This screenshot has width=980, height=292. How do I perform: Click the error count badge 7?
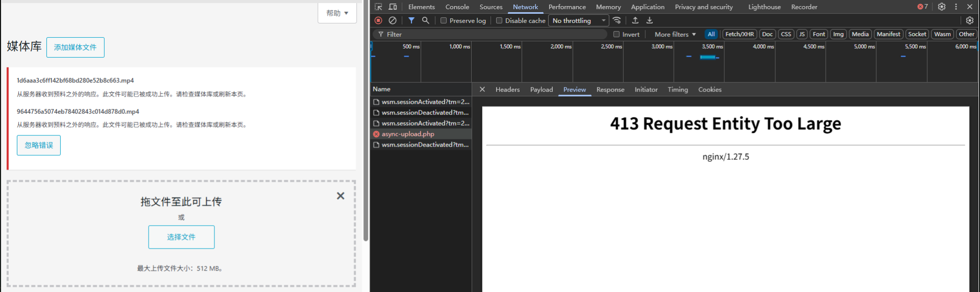point(923,7)
